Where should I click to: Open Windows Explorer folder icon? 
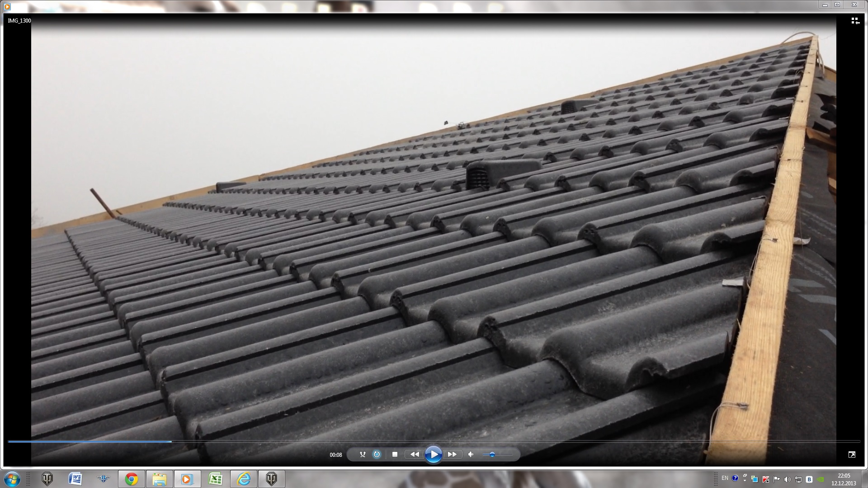pos(160,479)
